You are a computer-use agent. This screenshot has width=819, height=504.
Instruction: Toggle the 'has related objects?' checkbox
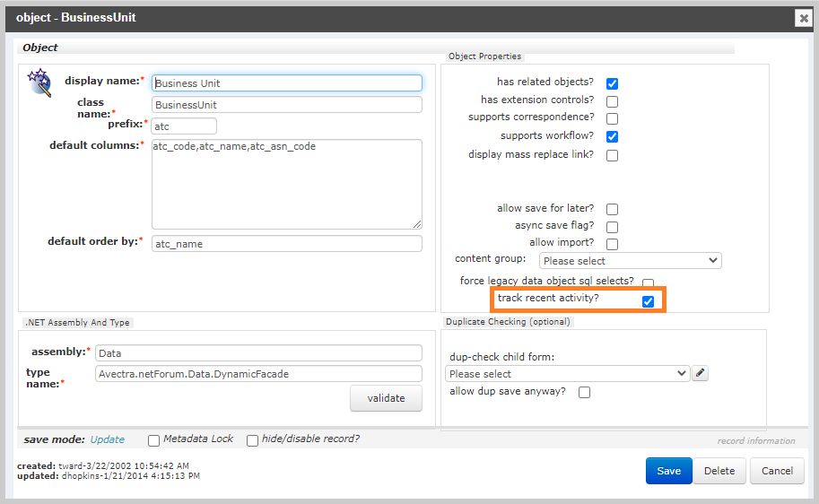pos(612,83)
